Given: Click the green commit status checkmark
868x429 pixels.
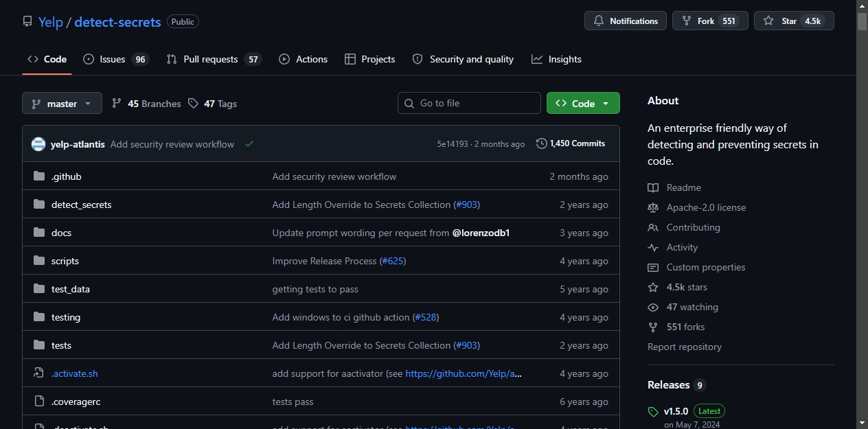Looking at the screenshot, I should coord(249,144).
